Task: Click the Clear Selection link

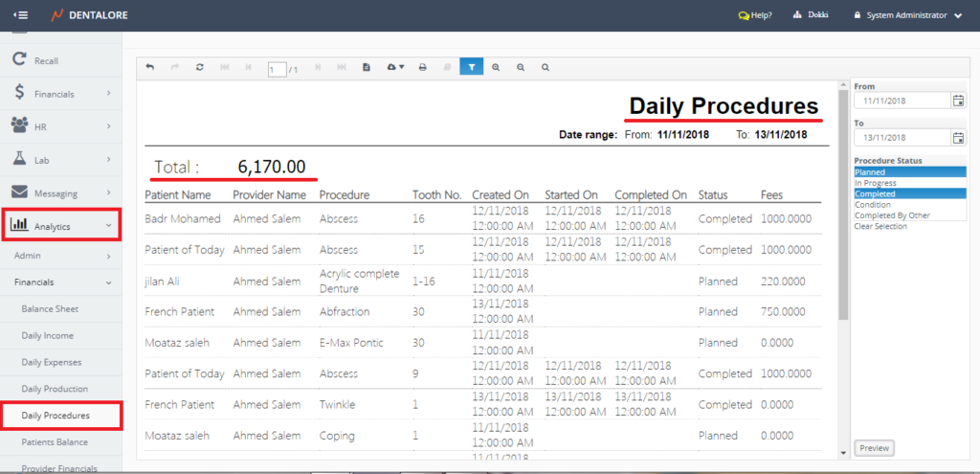Action: [882, 227]
